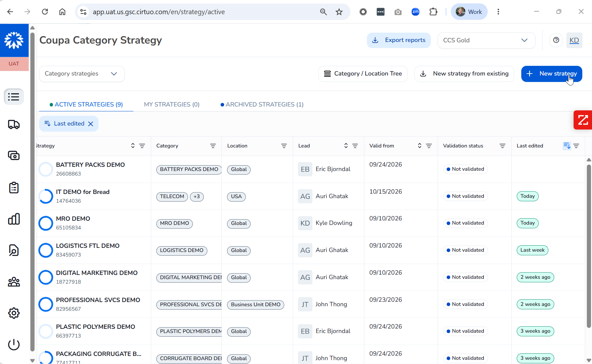Open the KD user profile link

pyautogui.click(x=574, y=40)
